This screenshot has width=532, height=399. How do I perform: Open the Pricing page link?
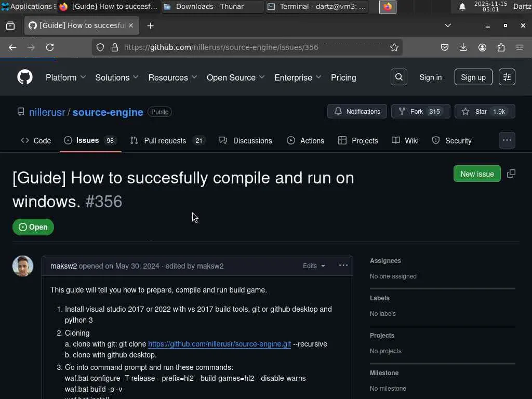pyautogui.click(x=343, y=77)
